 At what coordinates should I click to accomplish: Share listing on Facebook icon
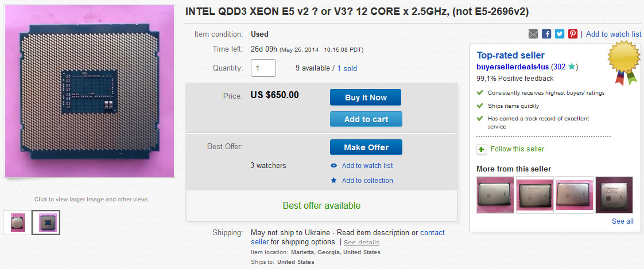point(546,34)
